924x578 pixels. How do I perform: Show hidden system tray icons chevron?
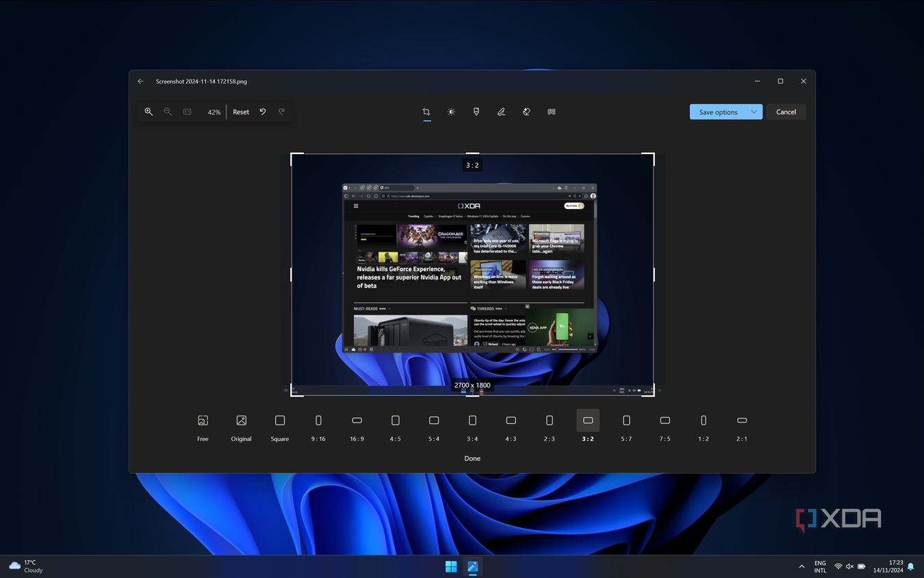point(801,566)
